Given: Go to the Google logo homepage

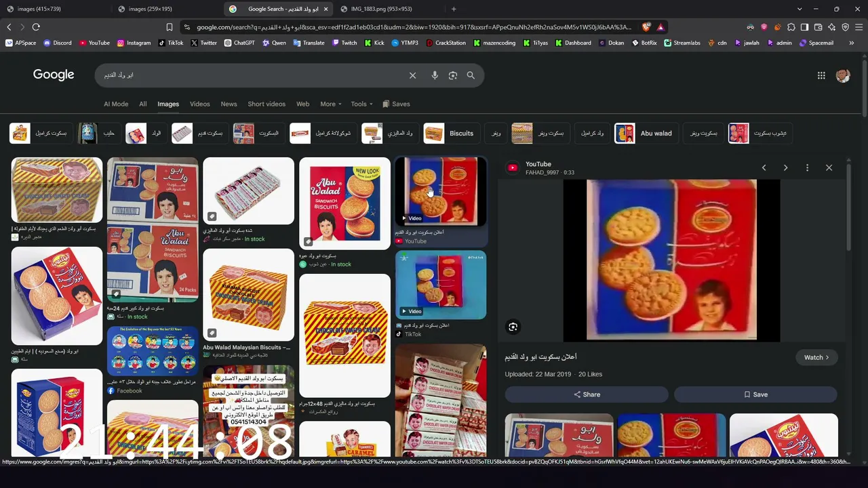Looking at the screenshot, I should [54, 75].
